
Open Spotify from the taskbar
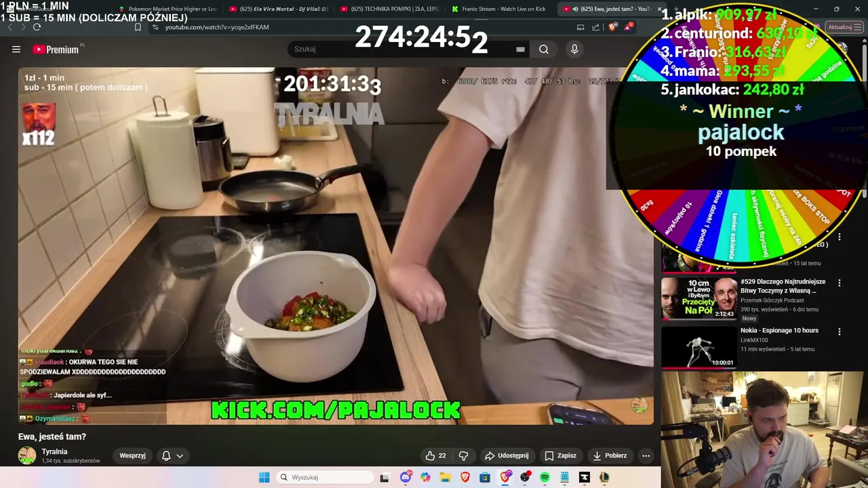tap(545, 477)
